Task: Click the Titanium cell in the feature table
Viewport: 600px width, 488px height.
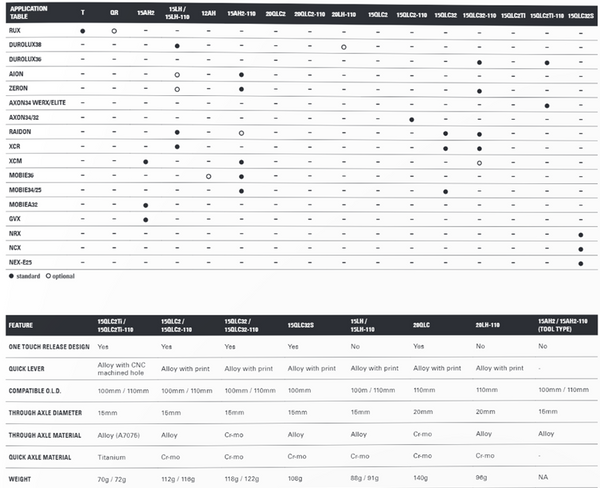Action: (112, 454)
